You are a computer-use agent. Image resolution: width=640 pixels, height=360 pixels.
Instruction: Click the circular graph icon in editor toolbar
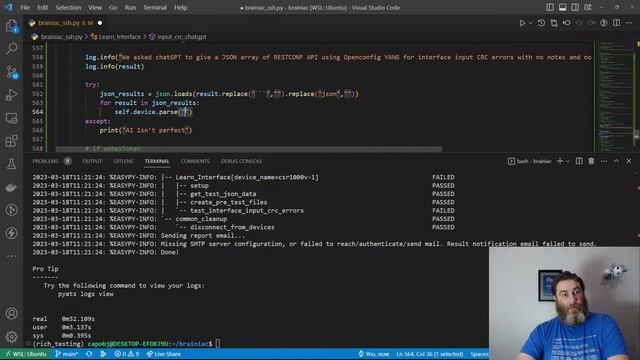coord(604,23)
